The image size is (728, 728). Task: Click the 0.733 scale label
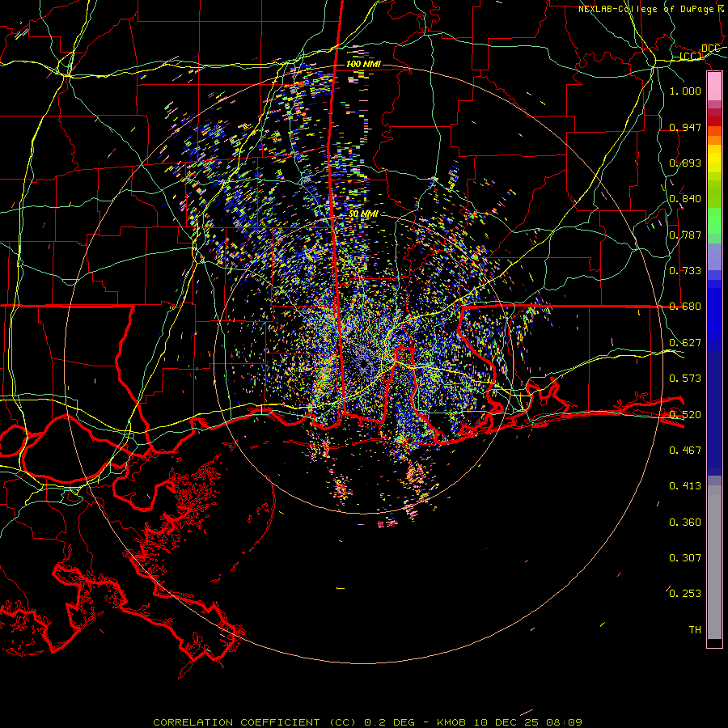(x=685, y=271)
